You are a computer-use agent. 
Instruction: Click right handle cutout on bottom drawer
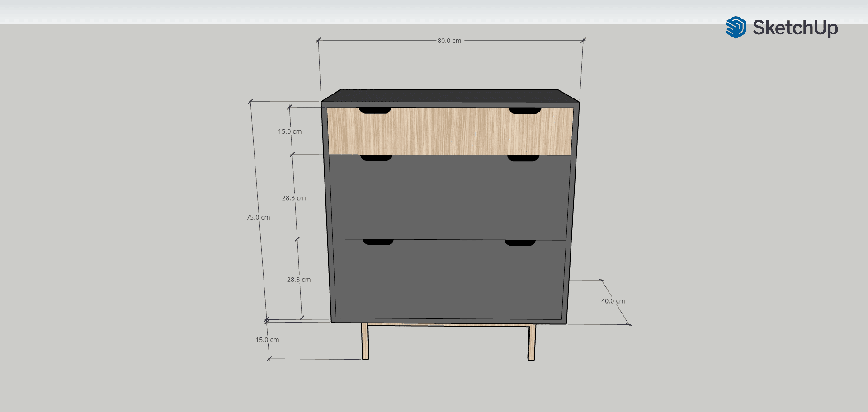coord(520,243)
